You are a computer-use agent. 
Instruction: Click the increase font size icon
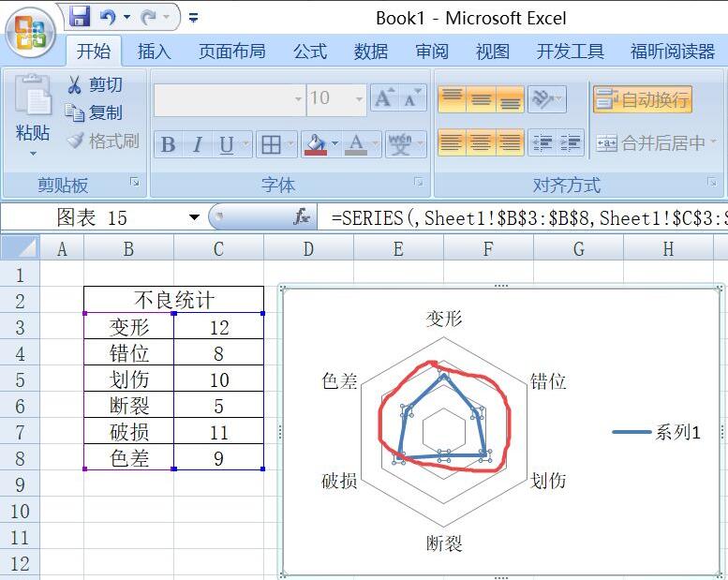(x=383, y=98)
